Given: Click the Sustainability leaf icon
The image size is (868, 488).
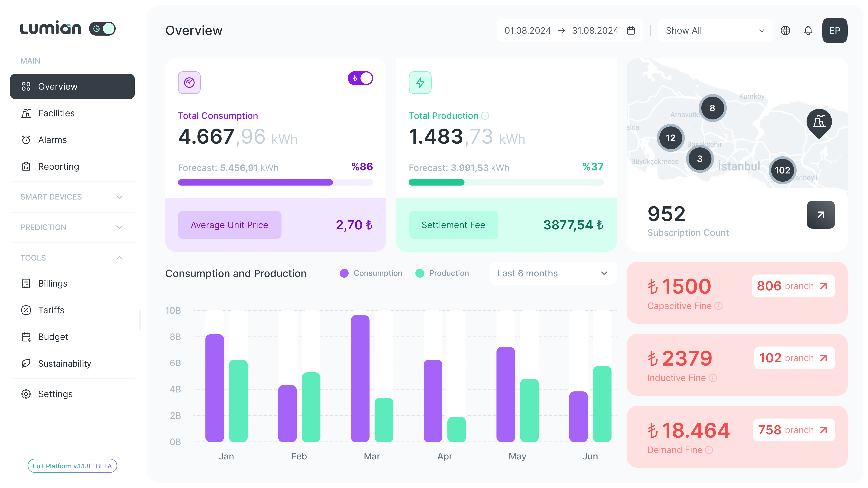Looking at the screenshot, I should (26, 363).
